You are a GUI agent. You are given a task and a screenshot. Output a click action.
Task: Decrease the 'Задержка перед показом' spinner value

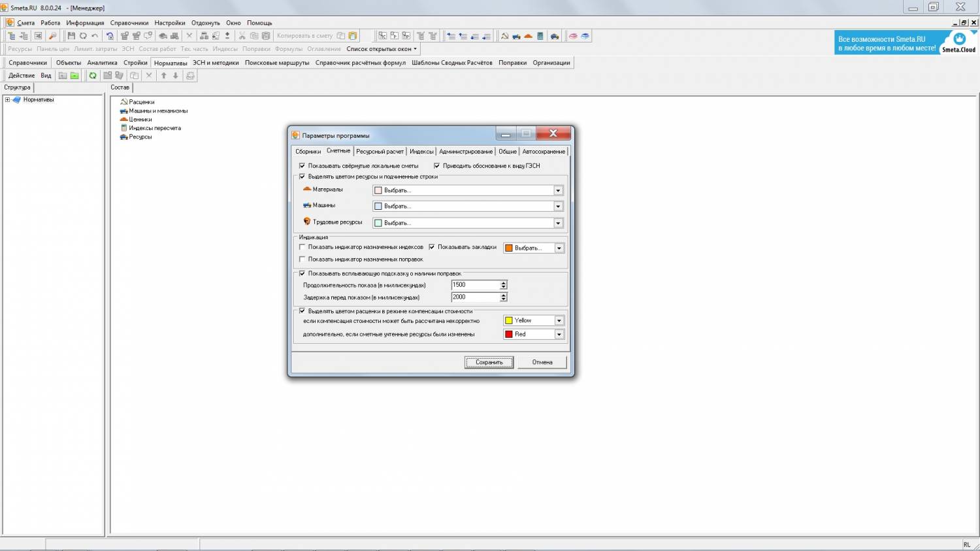[504, 299]
